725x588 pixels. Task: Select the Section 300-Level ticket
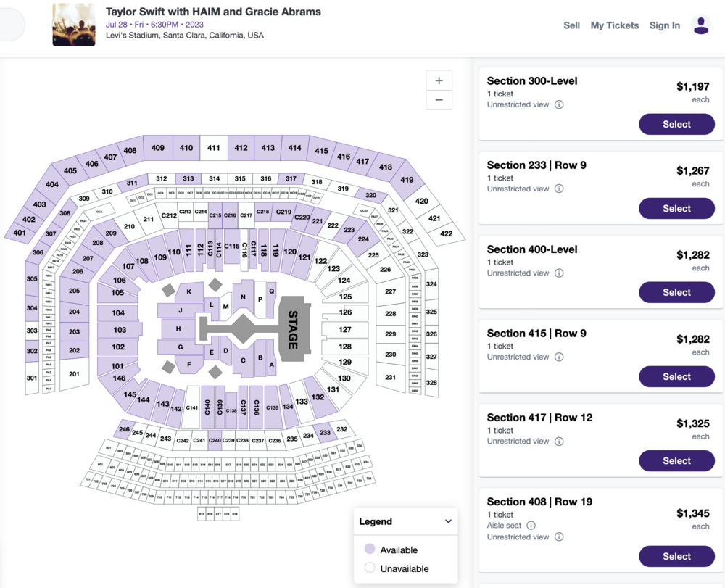[x=676, y=124]
